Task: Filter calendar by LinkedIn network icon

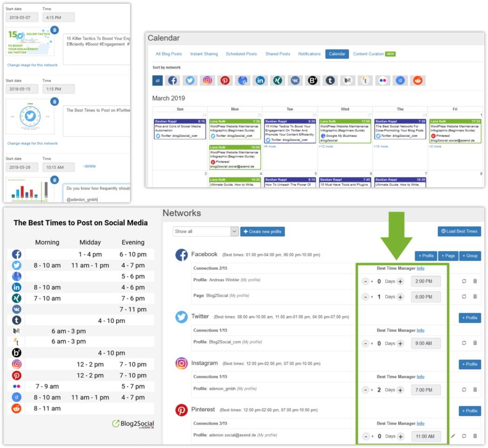Action: click(x=260, y=80)
